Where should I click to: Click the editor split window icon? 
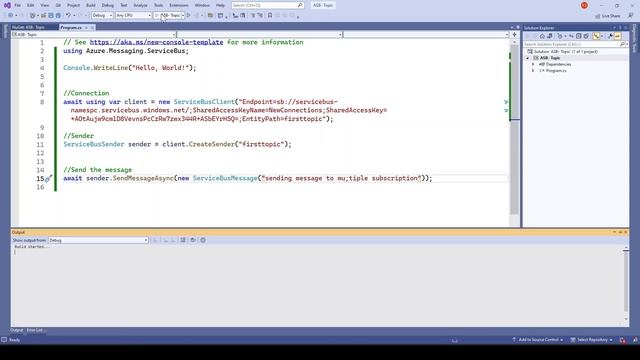[x=514, y=35]
